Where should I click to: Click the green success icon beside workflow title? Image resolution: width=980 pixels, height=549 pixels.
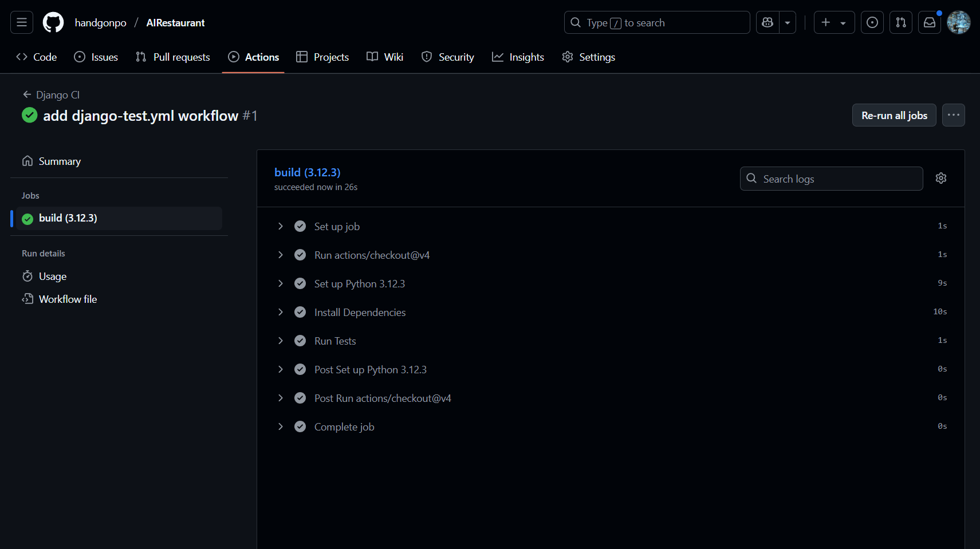pyautogui.click(x=29, y=115)
